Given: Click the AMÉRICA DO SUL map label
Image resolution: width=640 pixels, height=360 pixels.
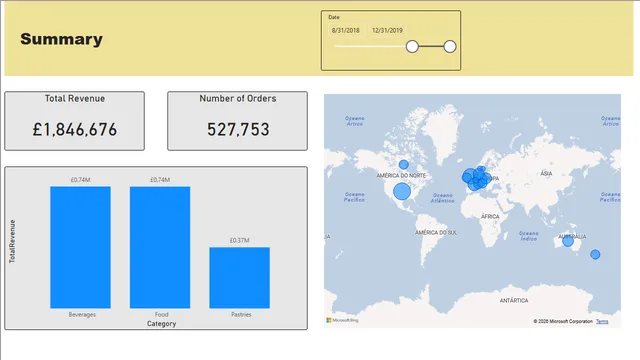Looking at the screenshot, I should point(436,233).
